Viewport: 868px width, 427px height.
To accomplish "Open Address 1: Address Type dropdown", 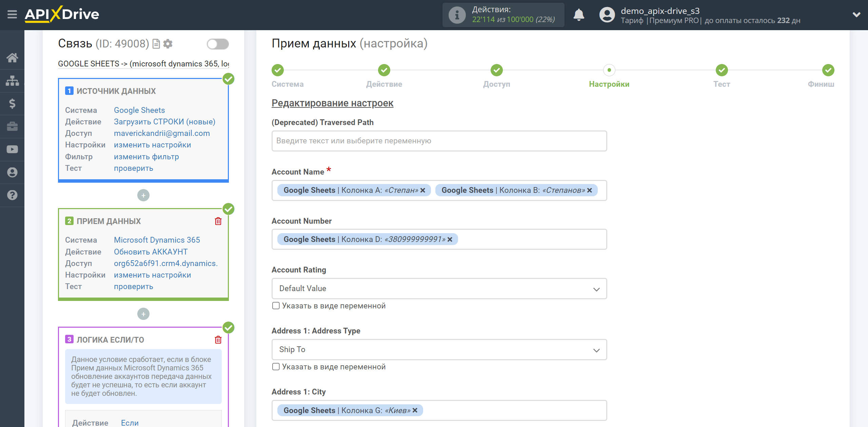I will [439, 349].
